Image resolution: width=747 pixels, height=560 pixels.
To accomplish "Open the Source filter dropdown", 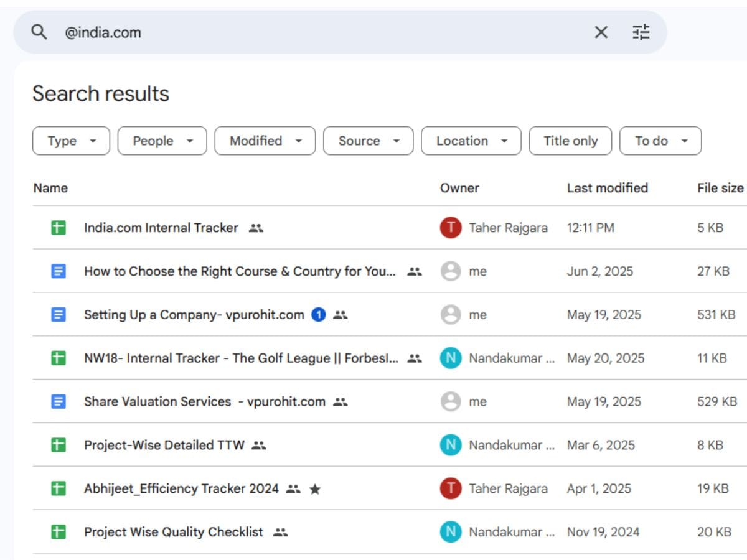I will point(369,141).
